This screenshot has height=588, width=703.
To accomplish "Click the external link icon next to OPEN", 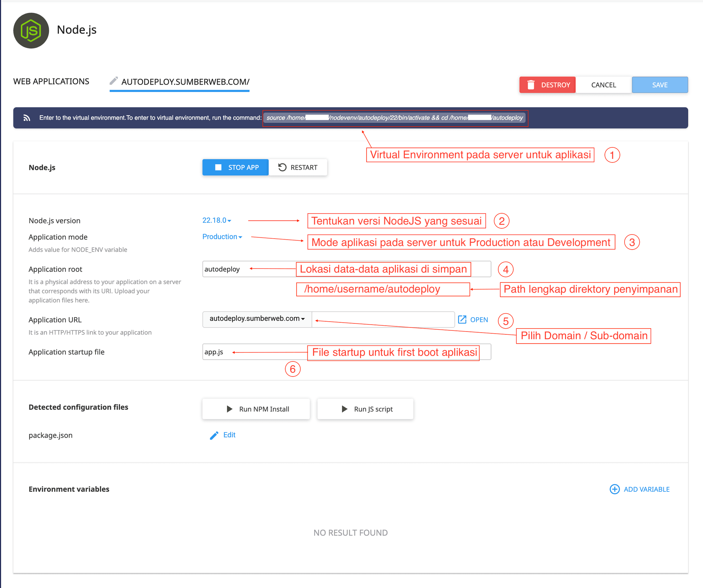I will coord(462,319).
